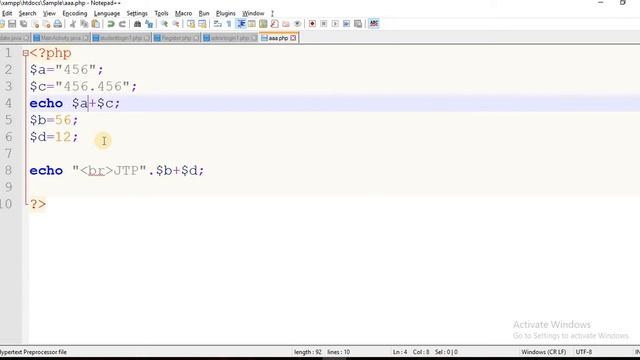Click the Stop recording macro icon
This screenshot has width=640, height=360.
[324, 24]
